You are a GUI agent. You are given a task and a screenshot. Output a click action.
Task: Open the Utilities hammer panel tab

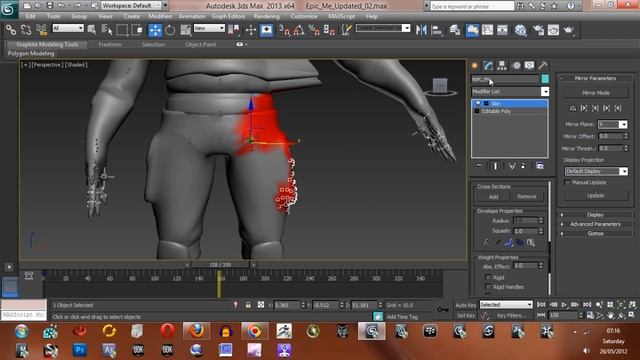(x=543, y=65)
